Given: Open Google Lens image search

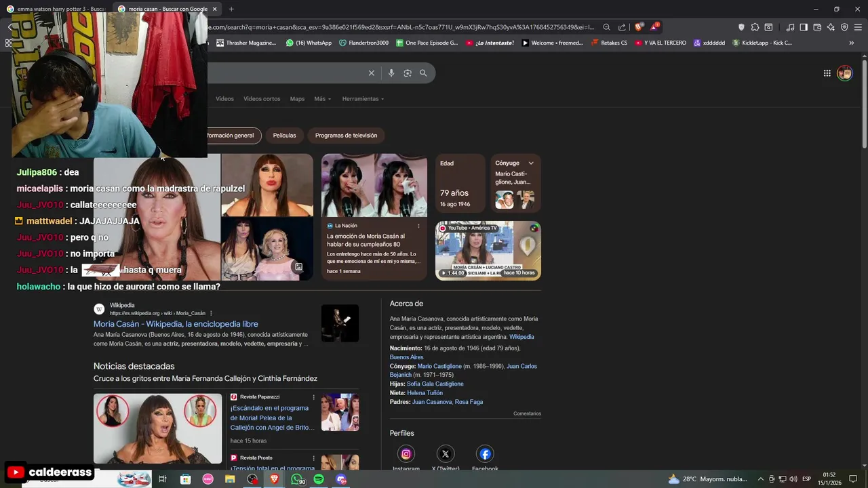Looking at the screenshot, I should point(408,73).
